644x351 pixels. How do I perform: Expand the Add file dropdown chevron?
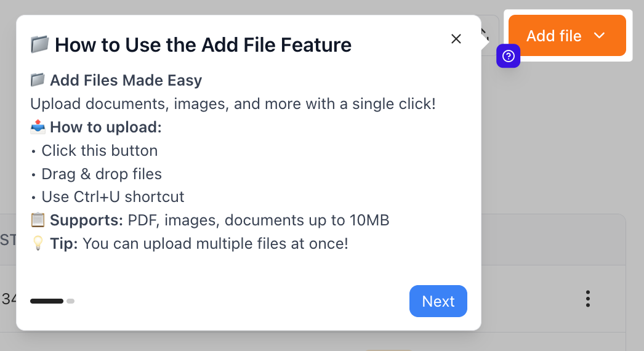[x=600, y=36]
